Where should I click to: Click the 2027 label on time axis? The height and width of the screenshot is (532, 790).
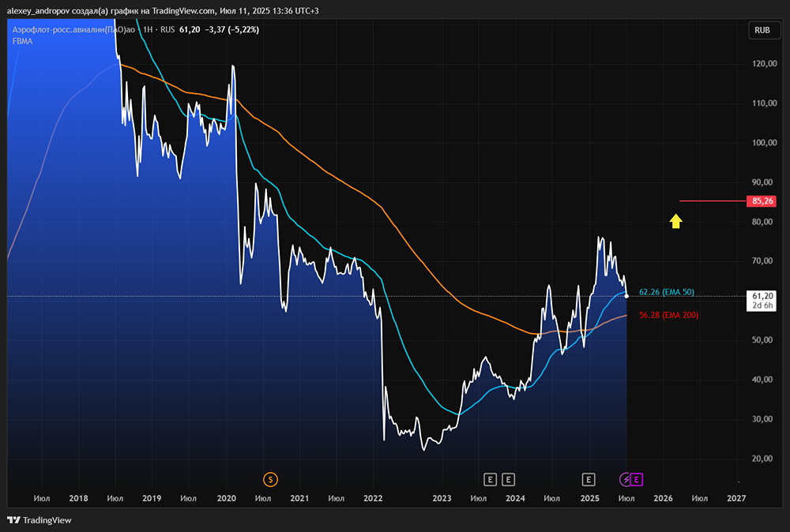coord(736,498)
